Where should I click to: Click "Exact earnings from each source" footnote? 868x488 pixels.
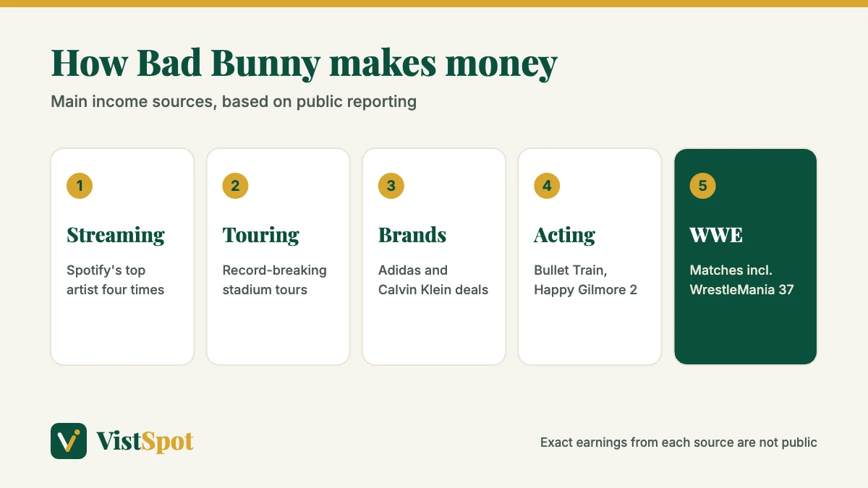[678, 442]
